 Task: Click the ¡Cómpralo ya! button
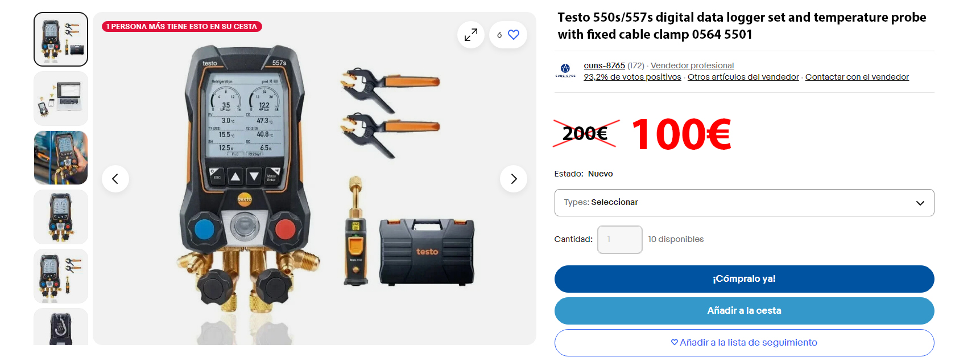pyautogui.click(x=744, y=279)
